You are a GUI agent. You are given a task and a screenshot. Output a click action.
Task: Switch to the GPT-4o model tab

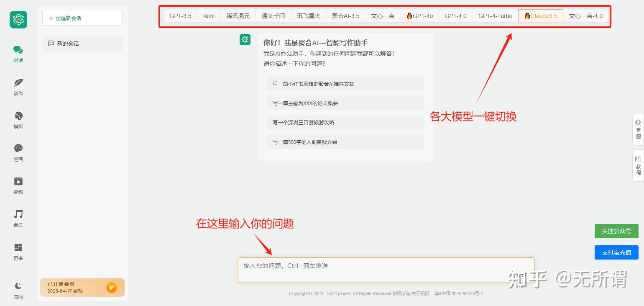coord(419,15)
